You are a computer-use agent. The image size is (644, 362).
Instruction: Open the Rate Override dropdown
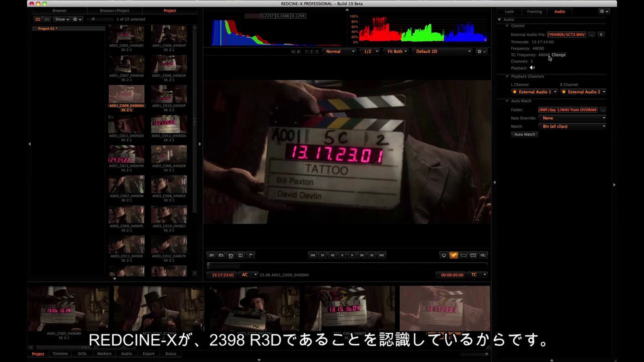click(x=572, y=118)
